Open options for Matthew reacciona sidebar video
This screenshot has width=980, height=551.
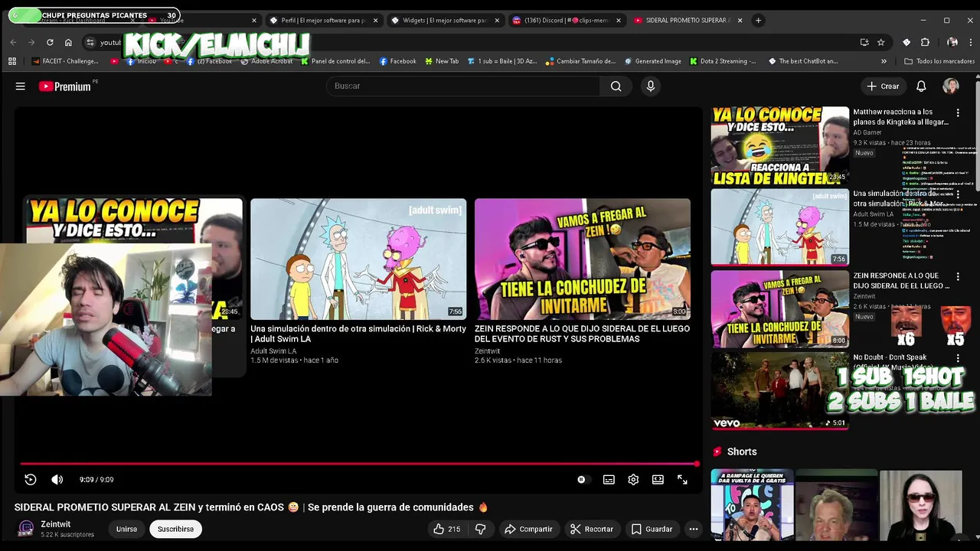point(958,112)
